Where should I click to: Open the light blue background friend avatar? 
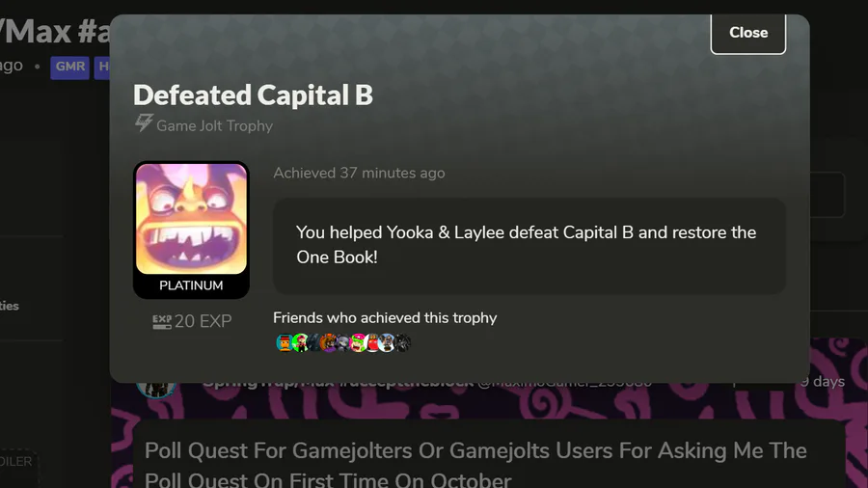pyautogui.click(x=387, y=342)
